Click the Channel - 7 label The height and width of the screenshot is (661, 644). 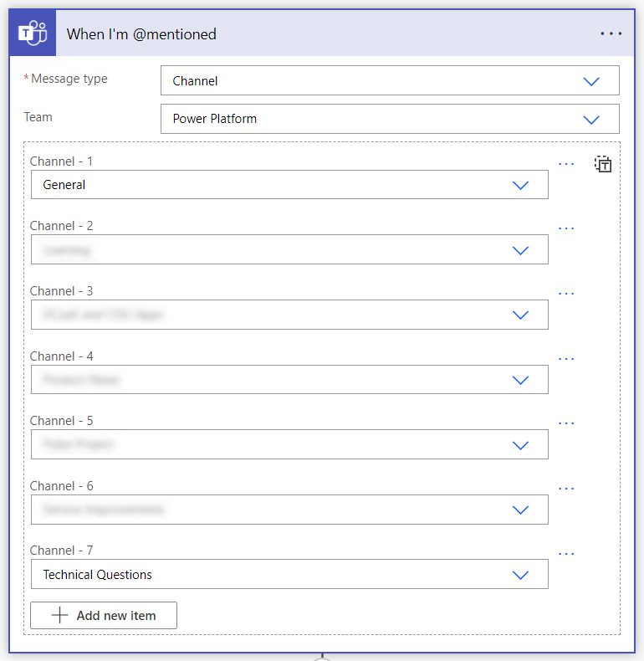[x=61, y=550]
